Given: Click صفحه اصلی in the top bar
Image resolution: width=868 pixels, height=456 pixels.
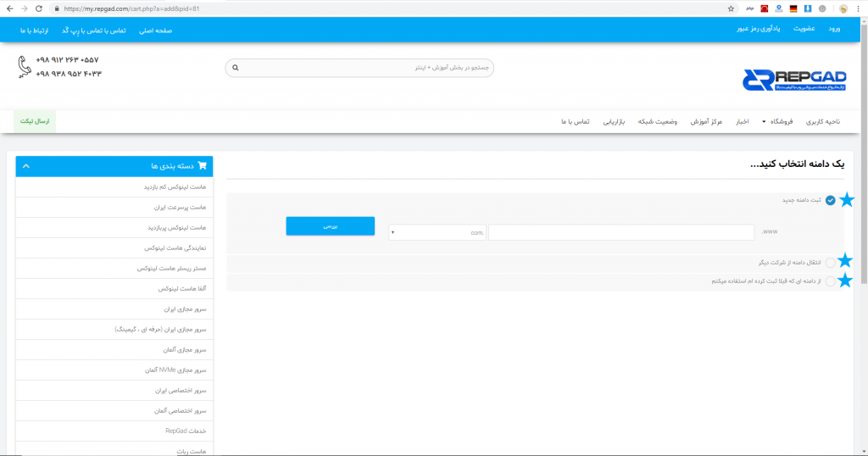Looking at the screenshot, I should pos(155,31).
